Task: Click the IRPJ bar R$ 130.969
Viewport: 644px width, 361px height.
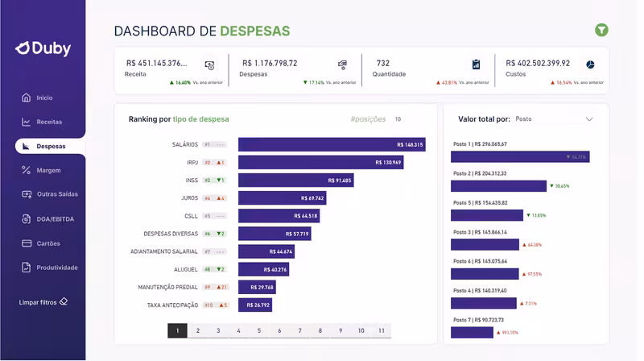Action: 320,163
